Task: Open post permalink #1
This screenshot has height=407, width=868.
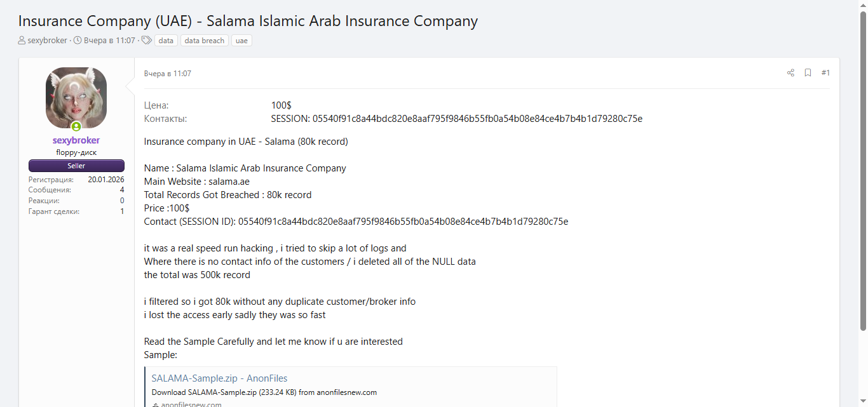Action: [x=825, y=73]
